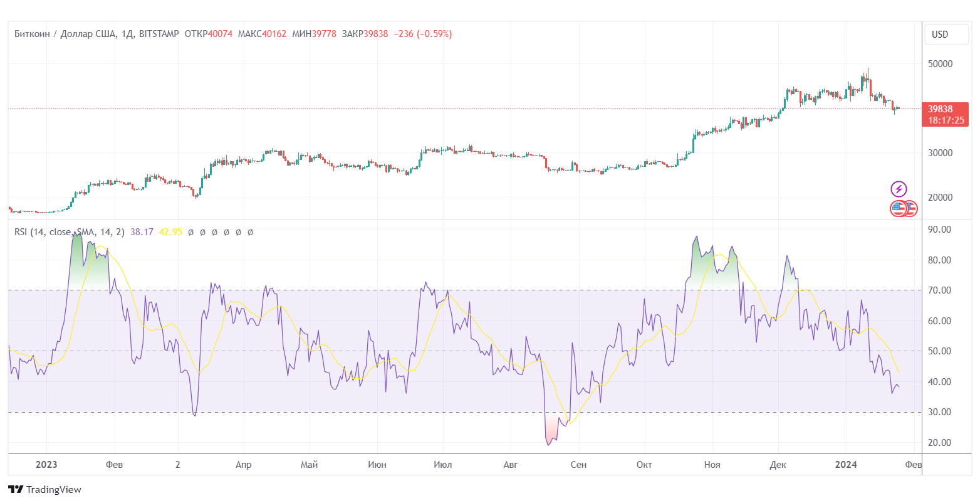Select the RSI (14, close, SMA, 14, 2) legend
This screenshot has width=980, height=503.
click(69, 232)
